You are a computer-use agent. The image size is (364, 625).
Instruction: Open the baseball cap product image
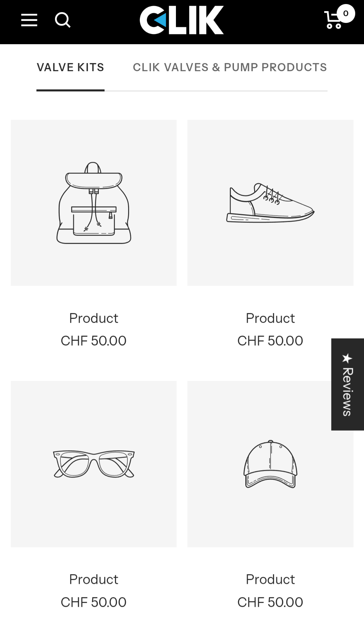tap(270, 464)
